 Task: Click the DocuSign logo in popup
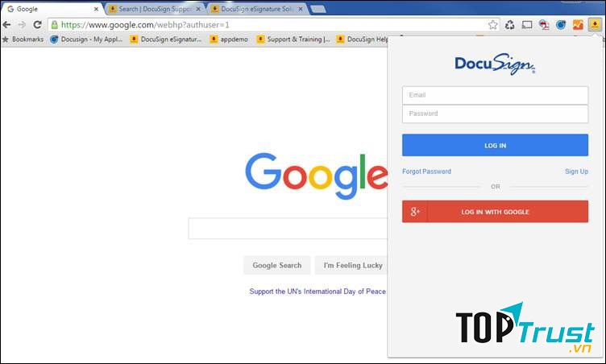[495, 64]
